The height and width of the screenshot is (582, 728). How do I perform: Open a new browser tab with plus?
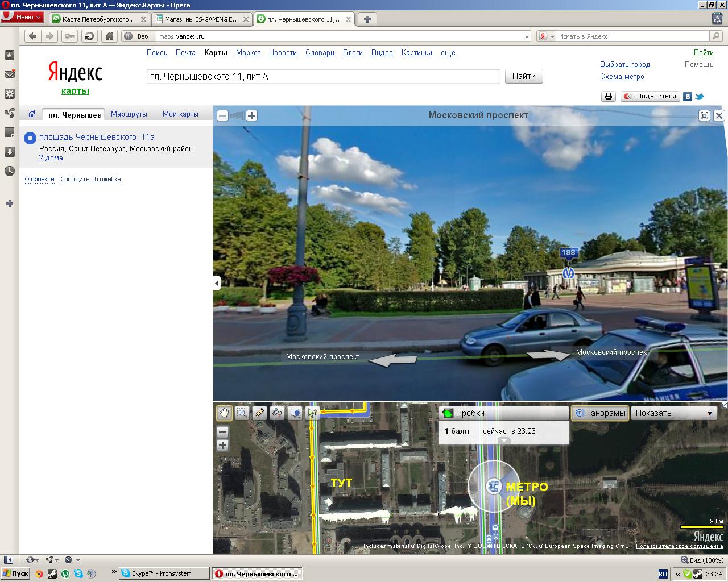(367, 19)
